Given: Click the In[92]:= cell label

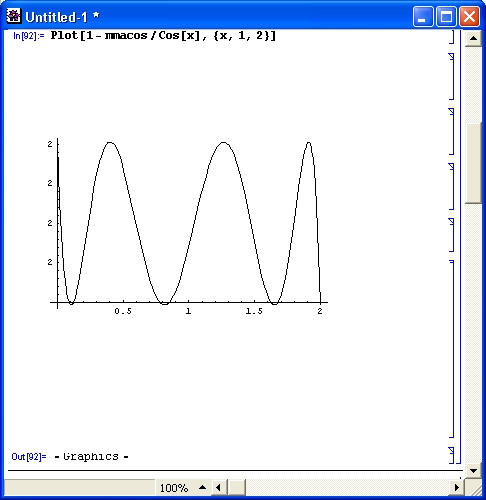Looking at the screenshot, I should pyautogui.click(x=29, y=36).
